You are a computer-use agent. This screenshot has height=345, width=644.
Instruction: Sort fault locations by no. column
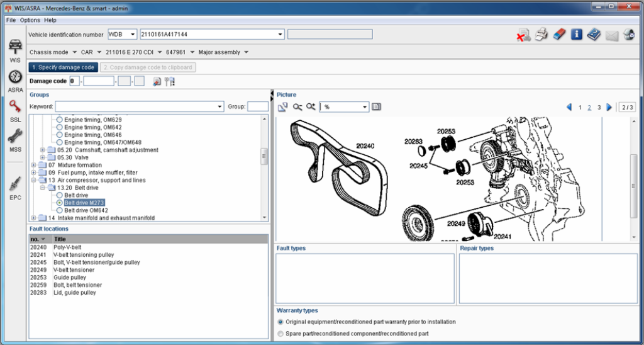(x=40, y=239)
